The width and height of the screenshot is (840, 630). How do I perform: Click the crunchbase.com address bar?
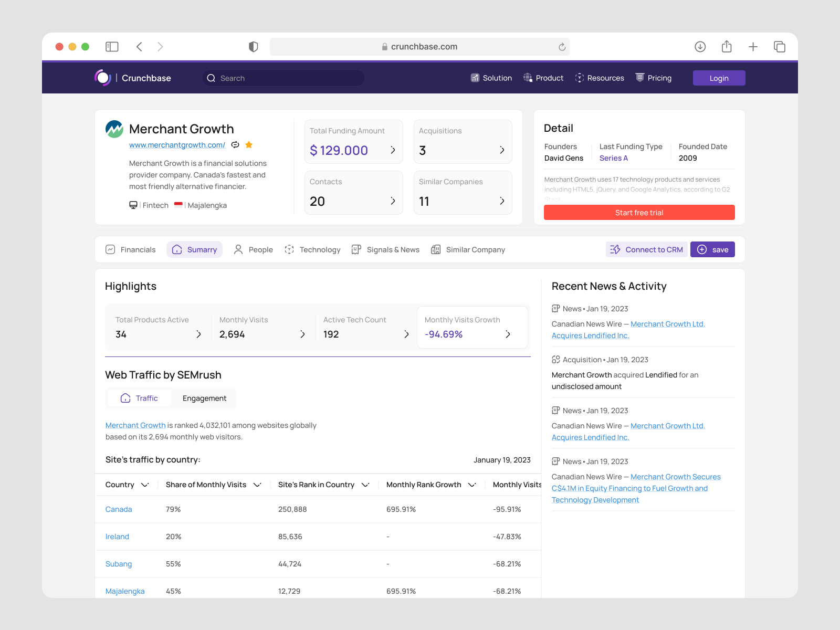[420, 47]
